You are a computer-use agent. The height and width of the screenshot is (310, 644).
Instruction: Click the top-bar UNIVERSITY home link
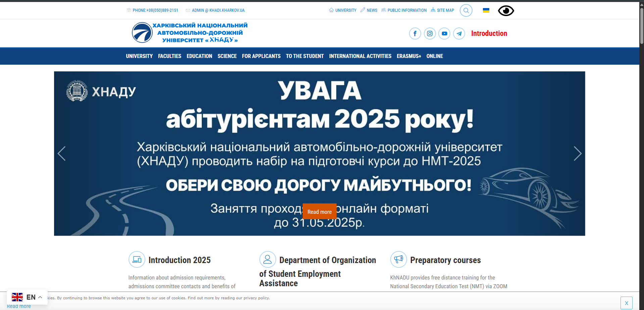click(343, 10)
